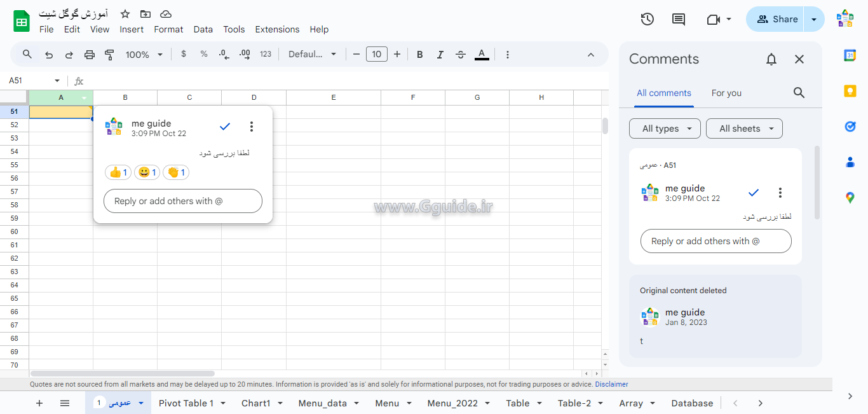Click the Share button

[776, 19]
